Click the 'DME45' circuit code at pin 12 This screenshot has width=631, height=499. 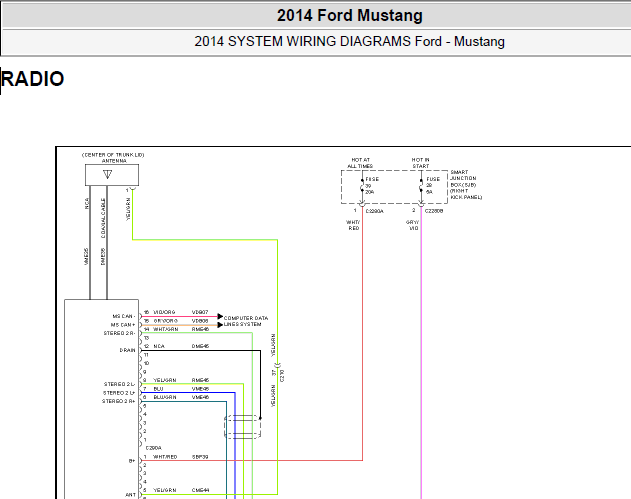200,346
